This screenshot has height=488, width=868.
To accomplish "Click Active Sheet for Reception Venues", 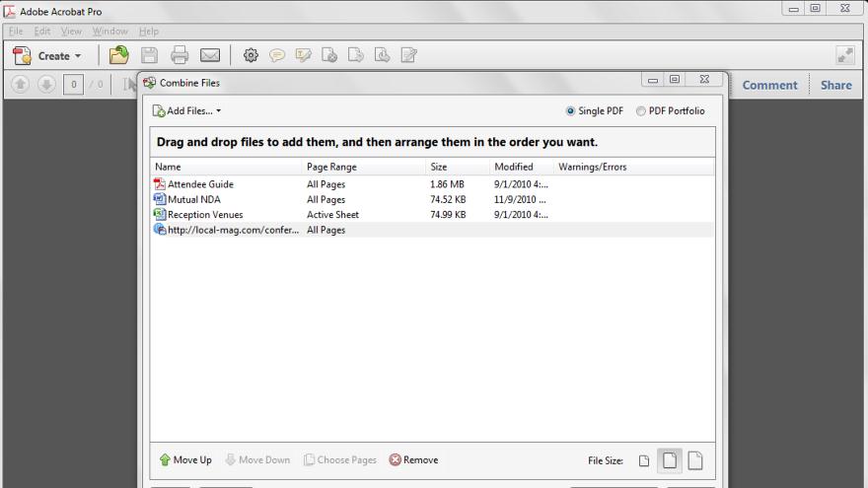I will tap(332, 215).
